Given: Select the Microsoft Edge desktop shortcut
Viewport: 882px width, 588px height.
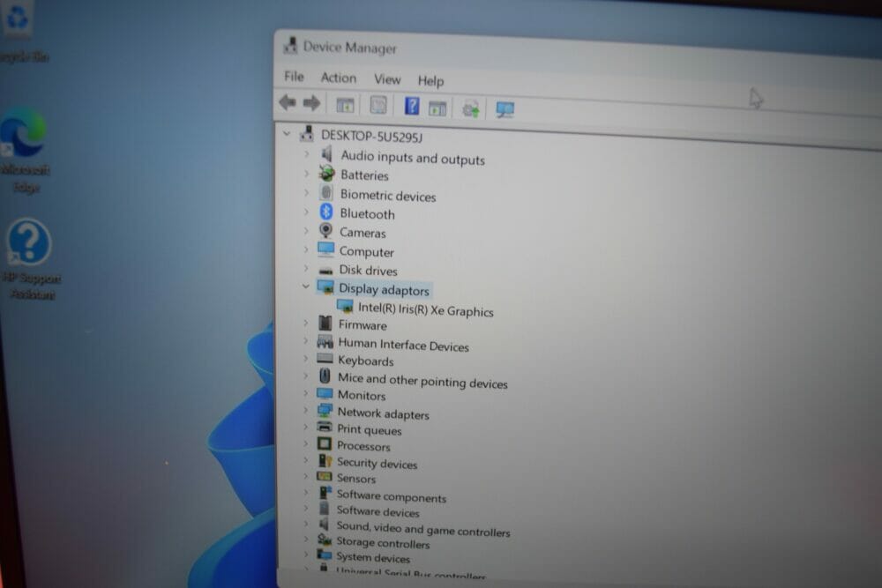Looking at the screenshot, I should tap(25, 150).
